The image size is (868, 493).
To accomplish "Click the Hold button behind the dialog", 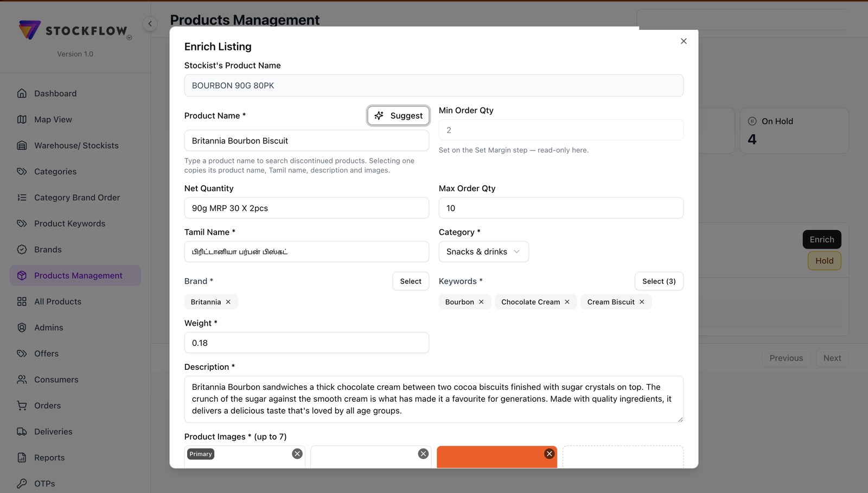I will tap(824, 261).
